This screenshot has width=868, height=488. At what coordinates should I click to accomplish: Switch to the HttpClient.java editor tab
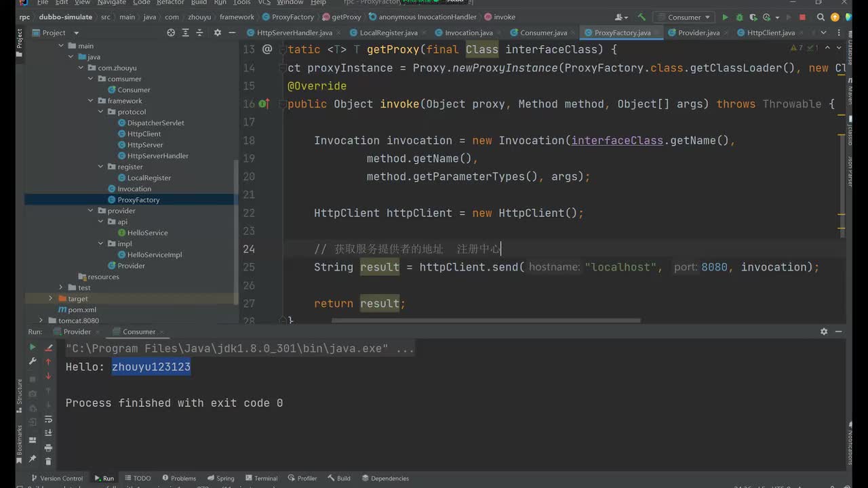[x=770, y=33]
